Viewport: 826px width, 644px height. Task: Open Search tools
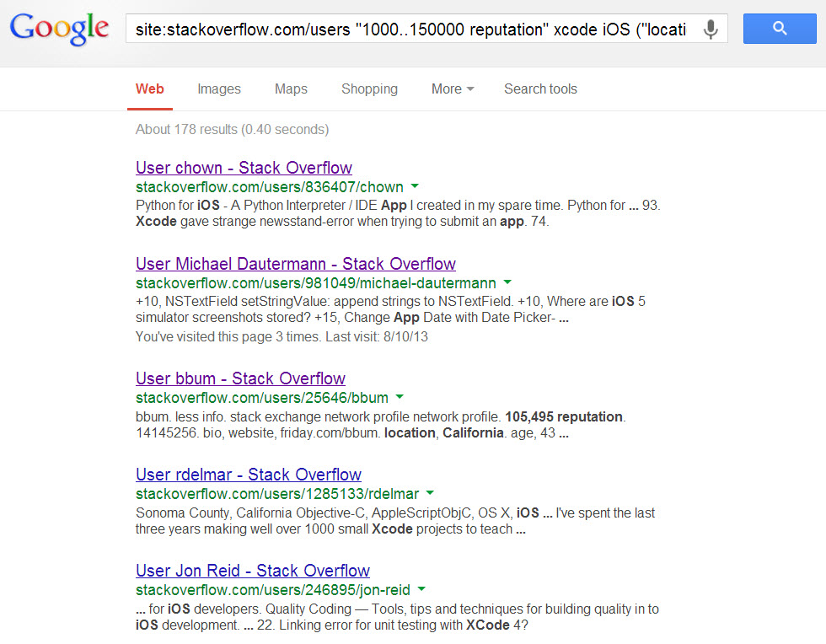pyautogui.click(x=540, y=89)
